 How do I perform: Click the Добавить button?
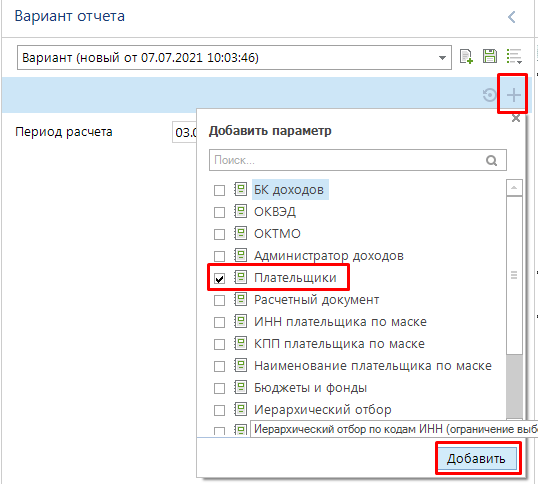[476, 458]
